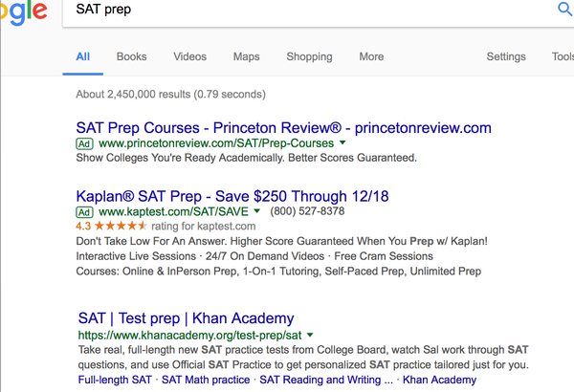Select the All results tab
The width and height of the screenshot is (574, 392).
pos(82,56)
